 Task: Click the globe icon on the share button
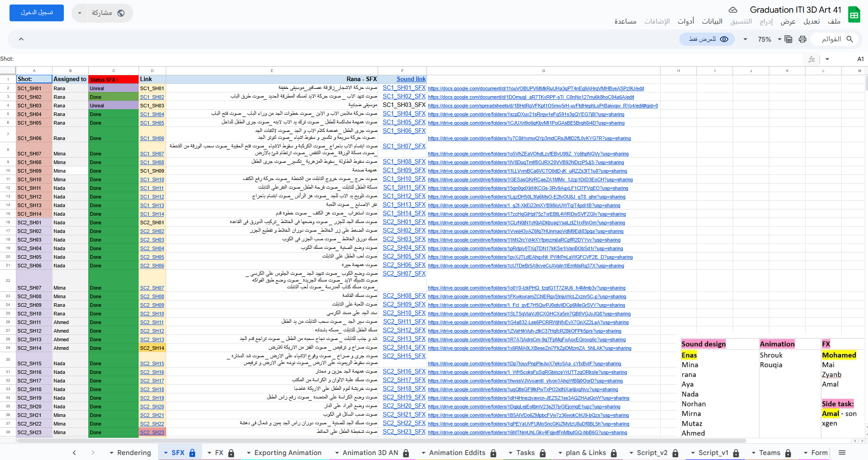click(121, 13)
